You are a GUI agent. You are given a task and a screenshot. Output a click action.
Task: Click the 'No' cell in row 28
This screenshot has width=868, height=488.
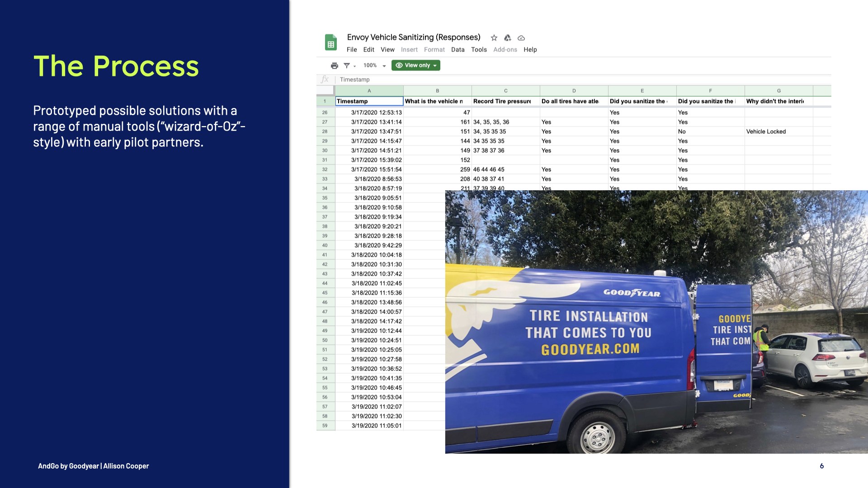pos(711,131)
